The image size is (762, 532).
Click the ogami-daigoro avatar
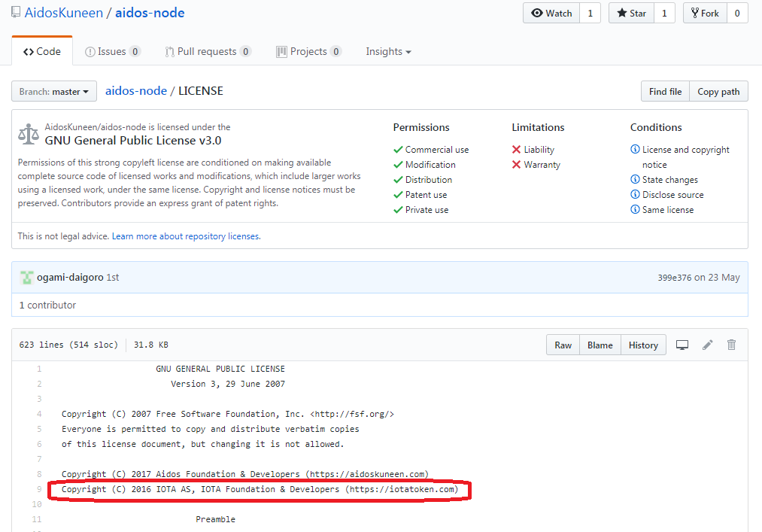click(27, 277)
